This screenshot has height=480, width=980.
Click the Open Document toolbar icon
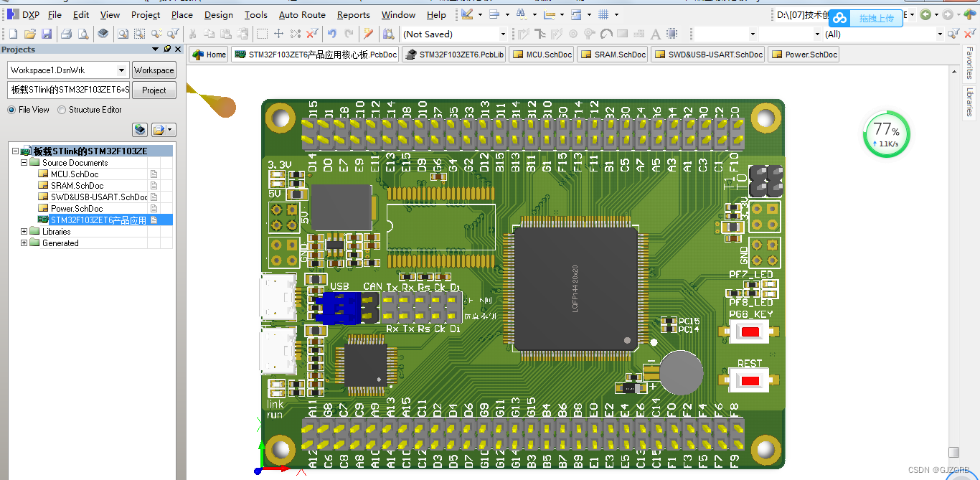[30, 33]
